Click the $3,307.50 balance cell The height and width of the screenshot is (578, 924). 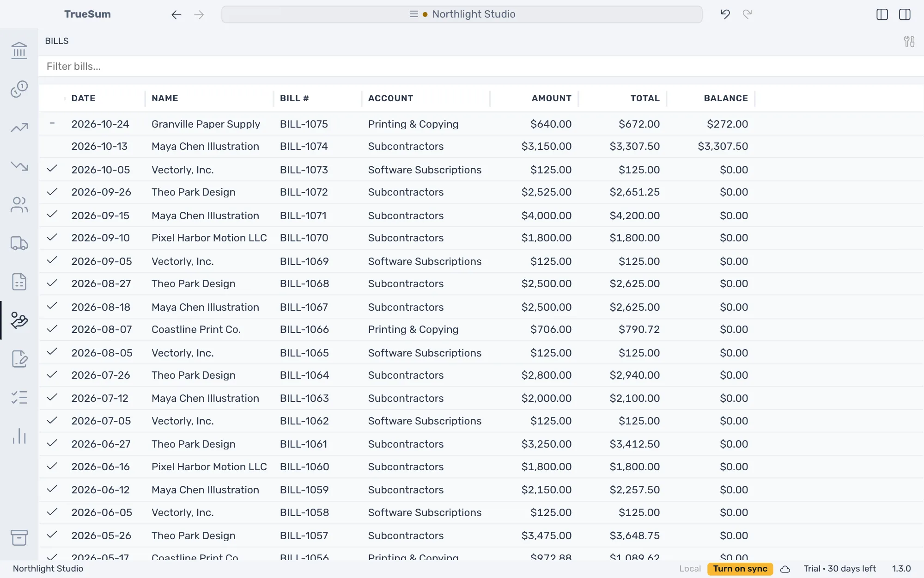pyautogui.click(x=723, y=146)
